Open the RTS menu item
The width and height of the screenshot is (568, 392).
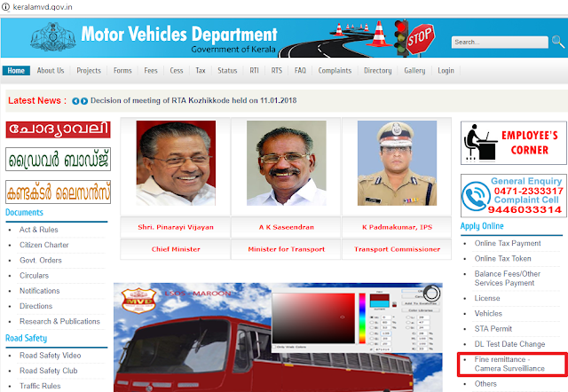pyautogui.click(x=276, y=71)
